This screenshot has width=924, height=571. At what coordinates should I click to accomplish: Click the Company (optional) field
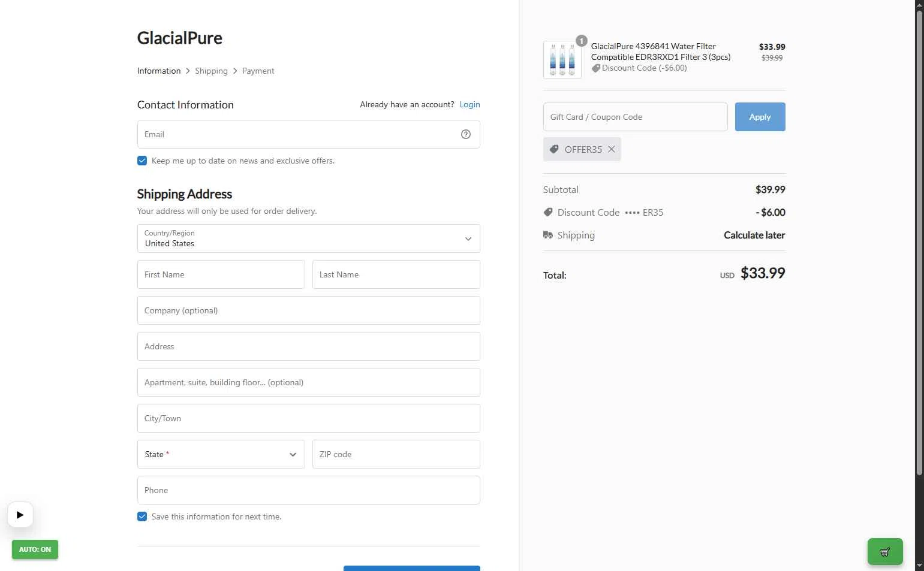click(x=309, y=310)
